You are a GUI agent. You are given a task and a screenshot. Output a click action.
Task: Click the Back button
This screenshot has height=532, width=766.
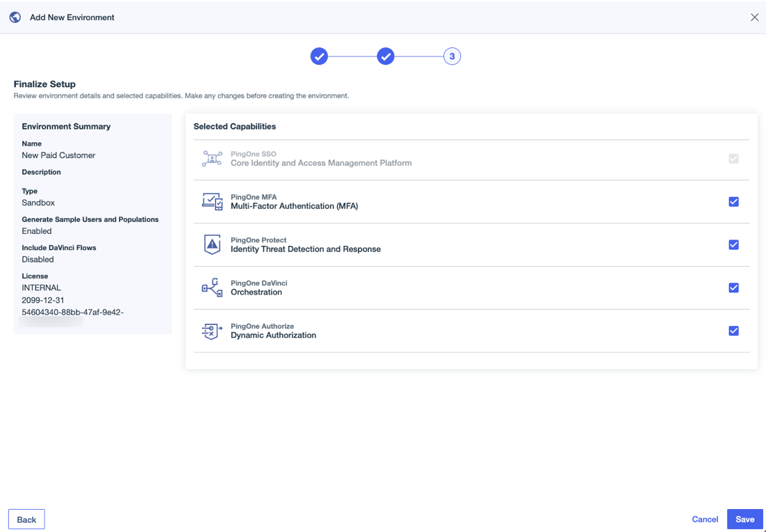point(26,519)
